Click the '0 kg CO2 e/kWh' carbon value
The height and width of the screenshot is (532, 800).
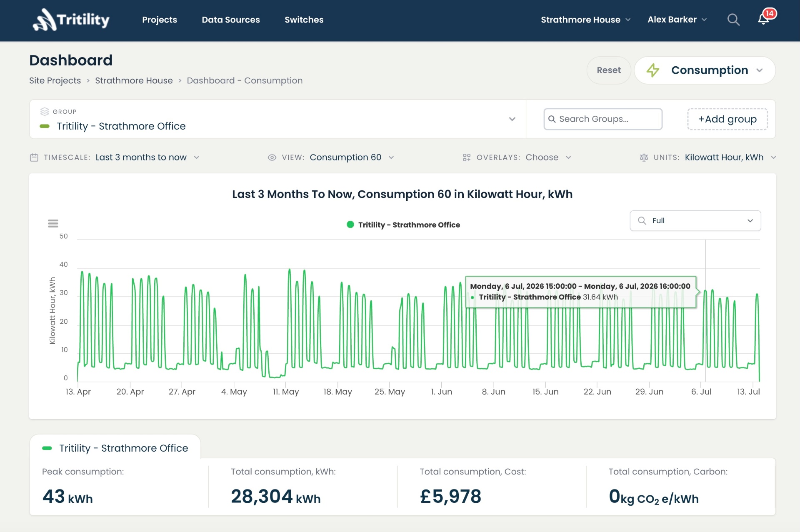point(654,497)
